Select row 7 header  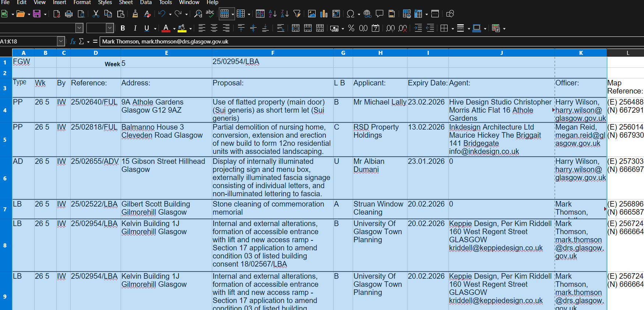coord(5,209)
